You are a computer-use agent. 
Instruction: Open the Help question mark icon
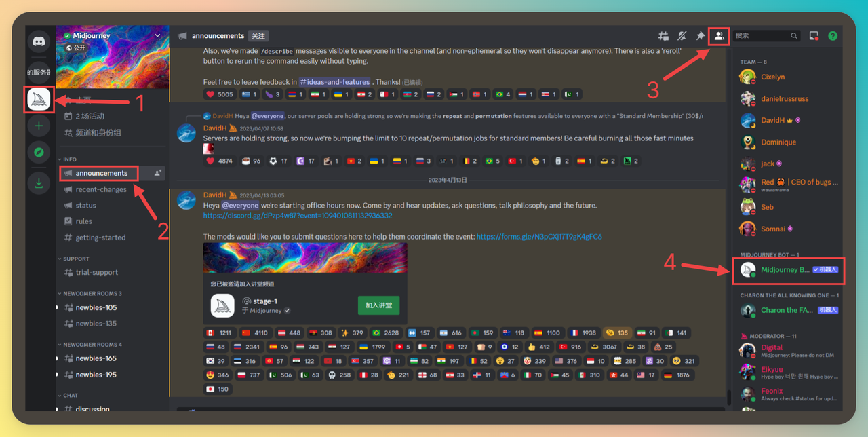(833, 36)
